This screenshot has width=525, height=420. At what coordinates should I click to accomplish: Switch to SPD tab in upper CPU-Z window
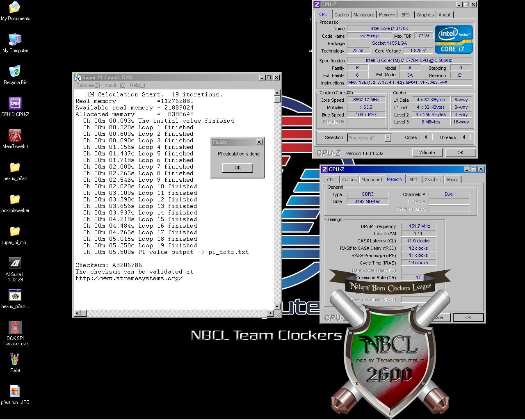(x=405, y=15)
